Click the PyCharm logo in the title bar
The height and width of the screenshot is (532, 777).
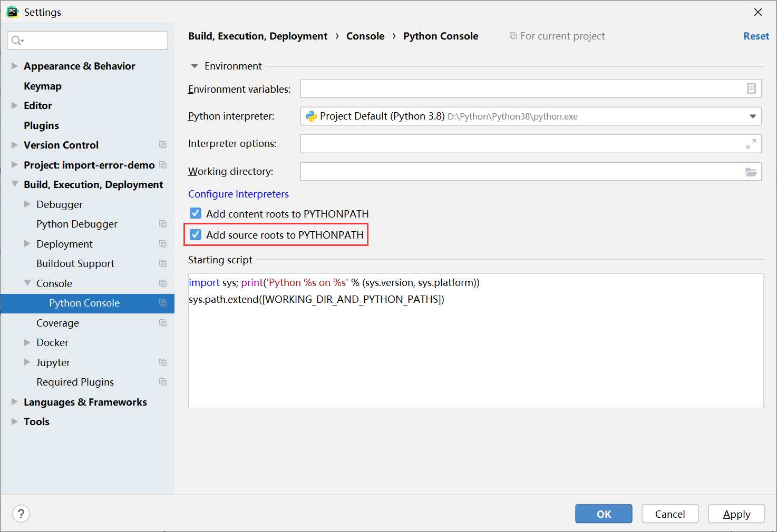click(13, 12)
